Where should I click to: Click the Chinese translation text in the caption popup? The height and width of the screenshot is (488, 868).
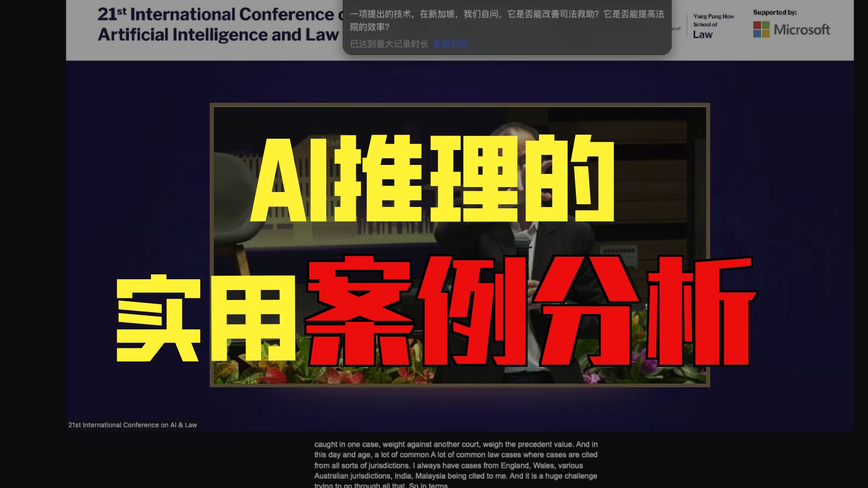point(507,20)
